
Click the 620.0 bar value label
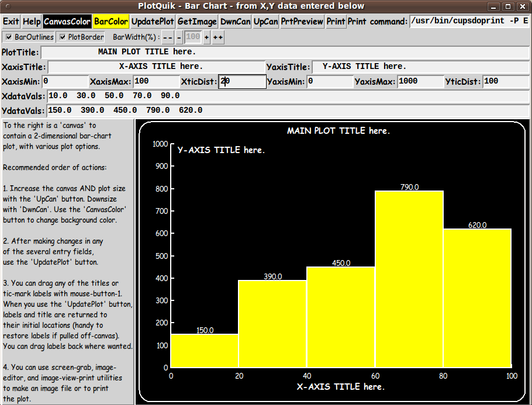478,225
